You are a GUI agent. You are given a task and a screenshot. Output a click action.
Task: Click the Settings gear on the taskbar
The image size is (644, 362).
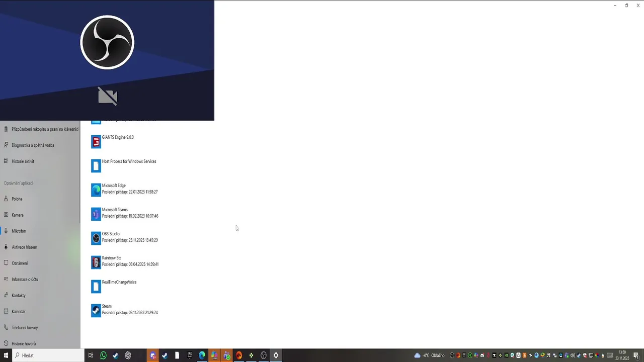(x=276, y=355)
